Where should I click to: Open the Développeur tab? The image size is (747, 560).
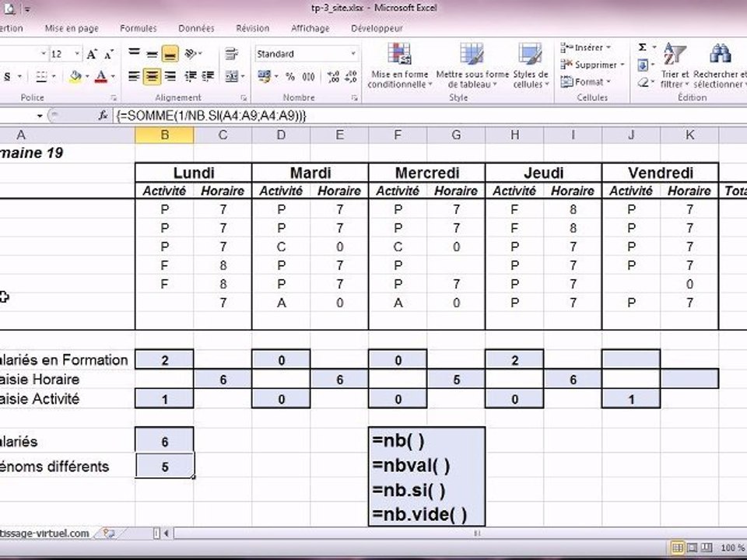point(377,29)
